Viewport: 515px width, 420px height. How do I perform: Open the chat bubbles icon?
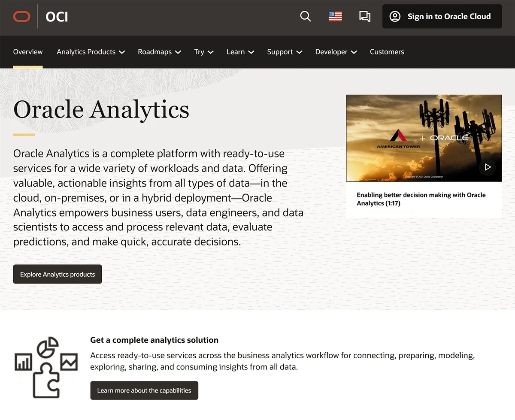click(x=365, y=16)
